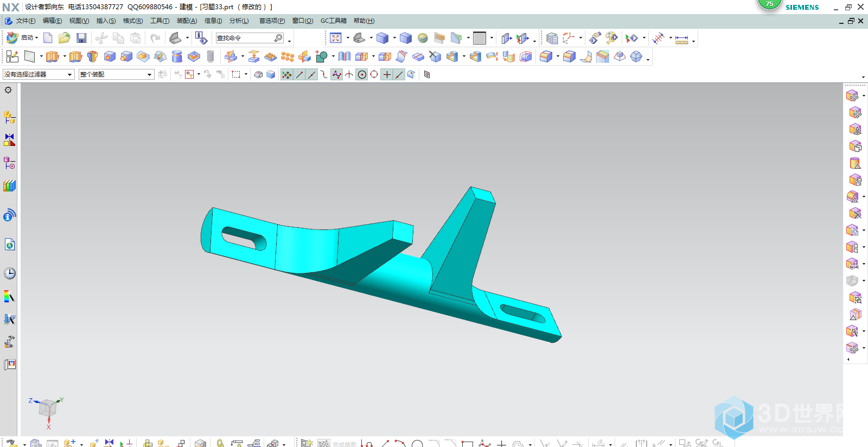868x447 pixels.
Task: Open the Extrude icon dropdown arrow
Action: pyautogui.click(x=65, y=56)
